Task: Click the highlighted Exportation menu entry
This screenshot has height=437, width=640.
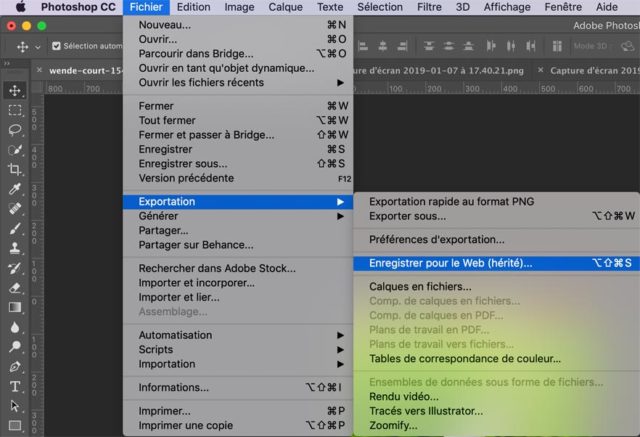Action: click(238, 202)
